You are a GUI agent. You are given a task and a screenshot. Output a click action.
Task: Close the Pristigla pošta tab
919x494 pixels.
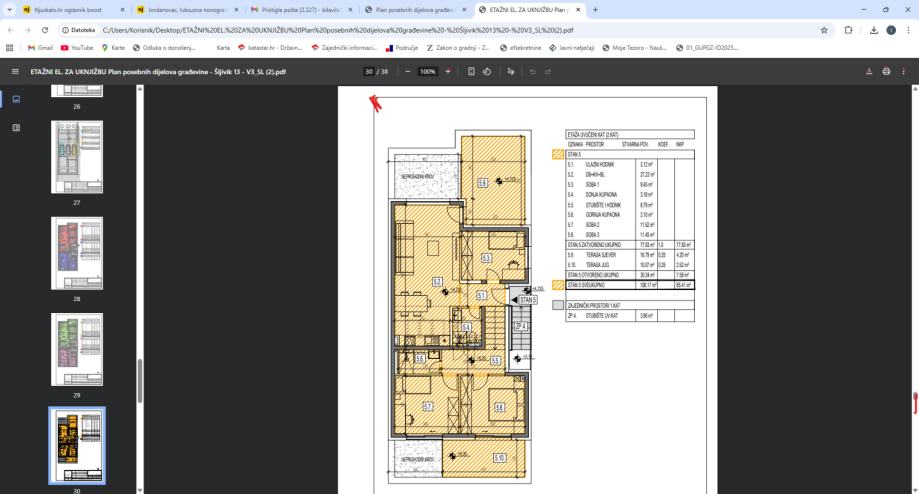[350, 10]
